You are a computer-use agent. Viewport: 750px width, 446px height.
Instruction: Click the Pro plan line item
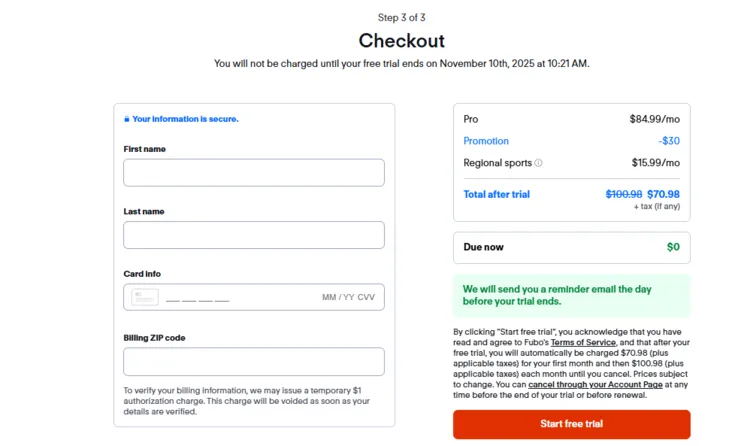[x=471, y=119]
